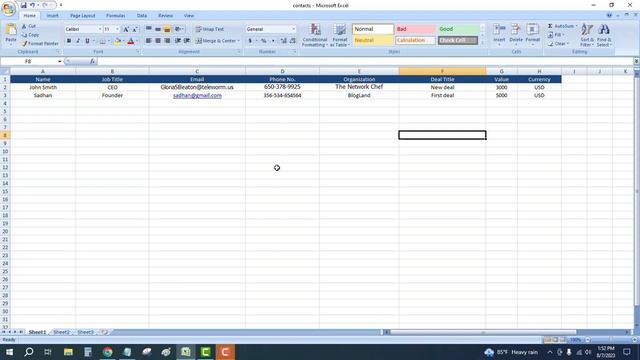Switch to the Page Layout tab
The height and width of the screenshot is (360, 640).
pyautogui.click(x=82, y=16)
